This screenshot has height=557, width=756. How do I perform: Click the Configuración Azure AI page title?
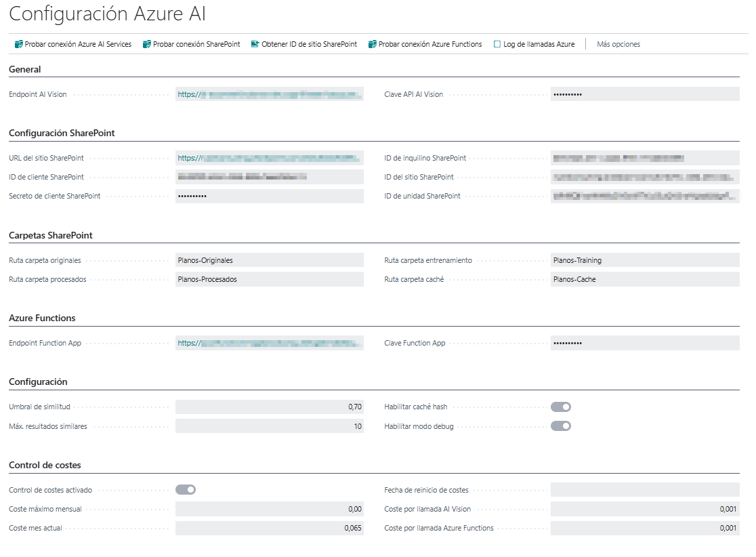pyautogui.click(x=108, y=14)
